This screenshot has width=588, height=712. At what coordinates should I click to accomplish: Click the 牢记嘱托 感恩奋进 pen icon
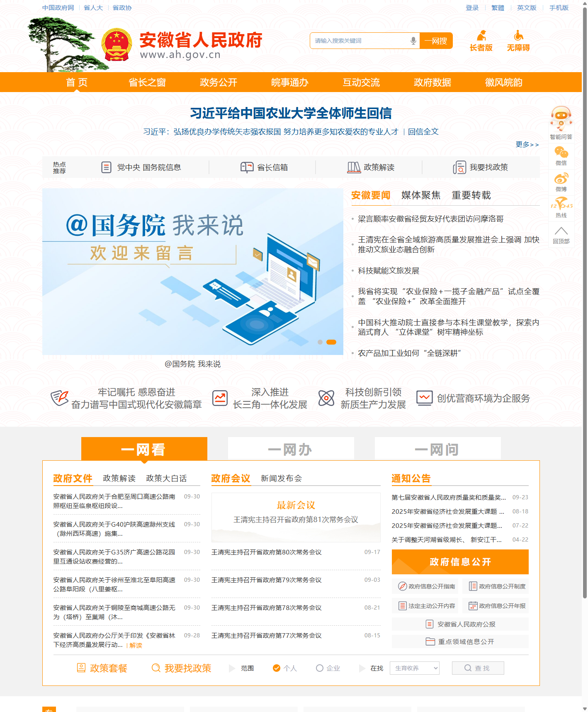(x=60, y=398)
